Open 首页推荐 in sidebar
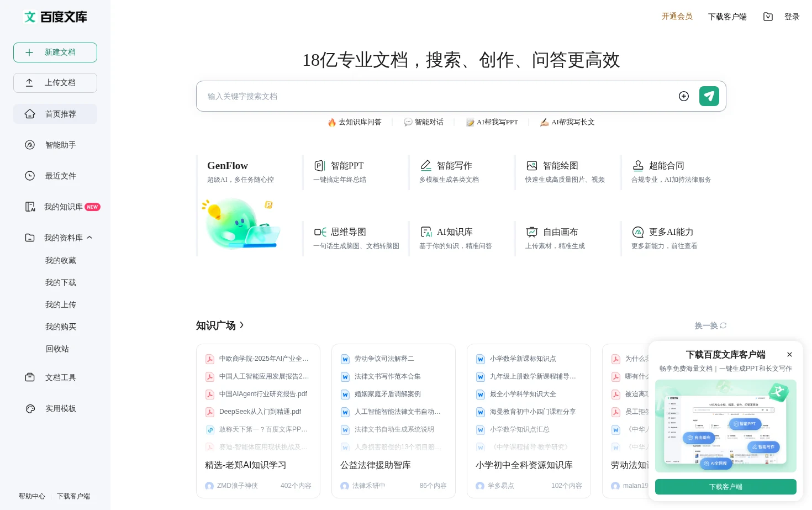The width and height of the screenshot is (812, 510). [55, 114]
